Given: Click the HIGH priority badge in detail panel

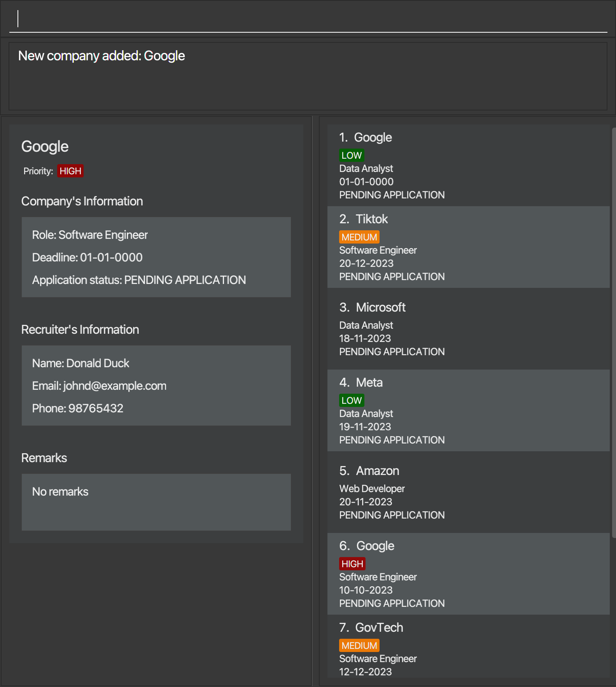Looking at the screenshot, I should 70,171.
